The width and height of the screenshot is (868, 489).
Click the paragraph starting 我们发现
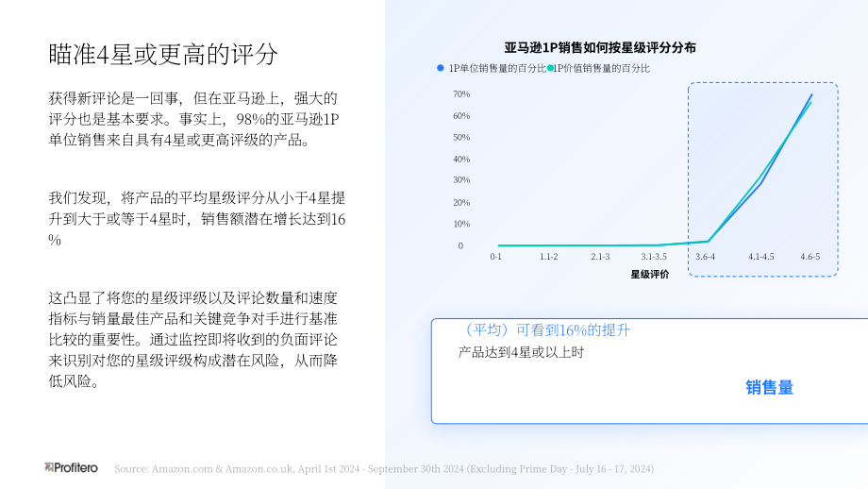point(197,219)
